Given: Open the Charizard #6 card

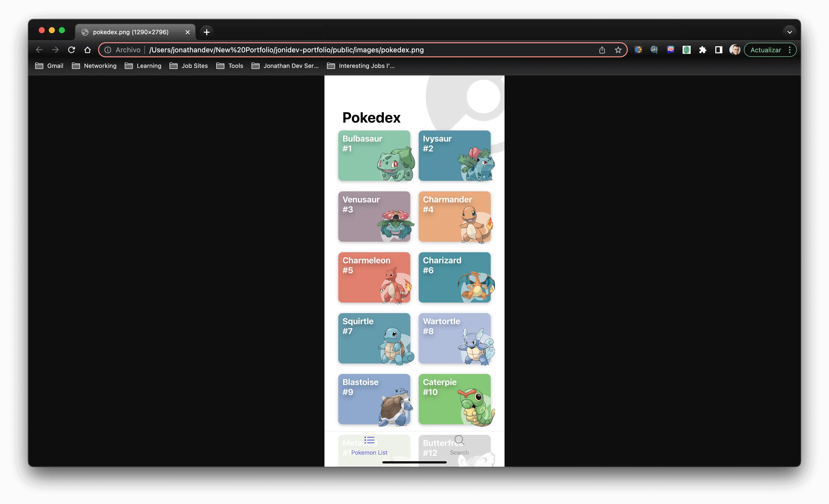Looking at the screenshot, I should coord(454,278).
